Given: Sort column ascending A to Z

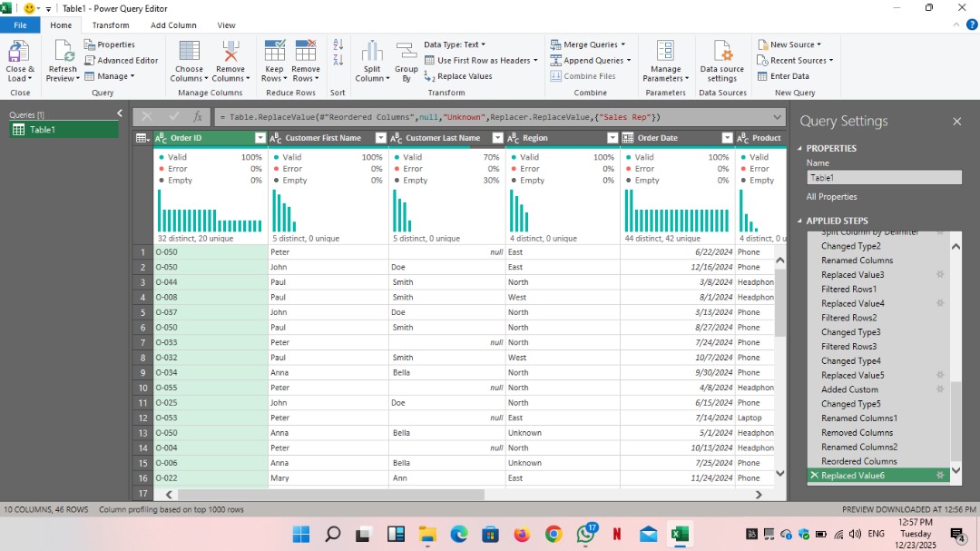Looking at the screenshot, I should point(338,44).
